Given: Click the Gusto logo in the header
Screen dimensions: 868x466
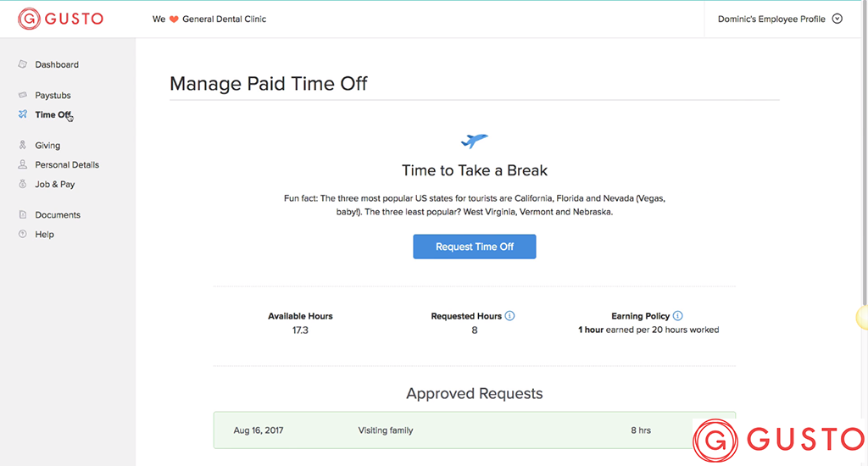Looking at the screenshot, I should point(61,19).
